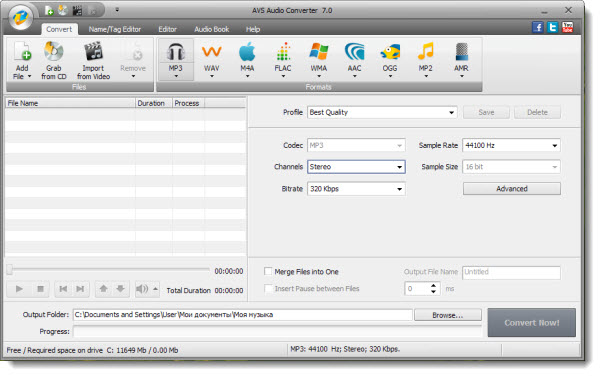This screenshot has height=376, width=600.
Task: Select the MP2 format icon
Action: pos(426,52)
